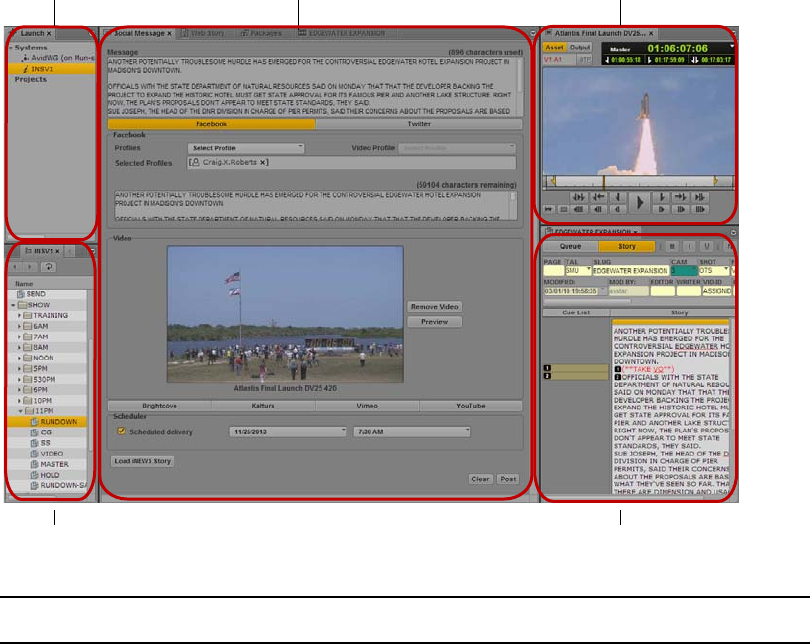
Task: Open the scheduled delivery date dropdown
Action: (288, 431)
